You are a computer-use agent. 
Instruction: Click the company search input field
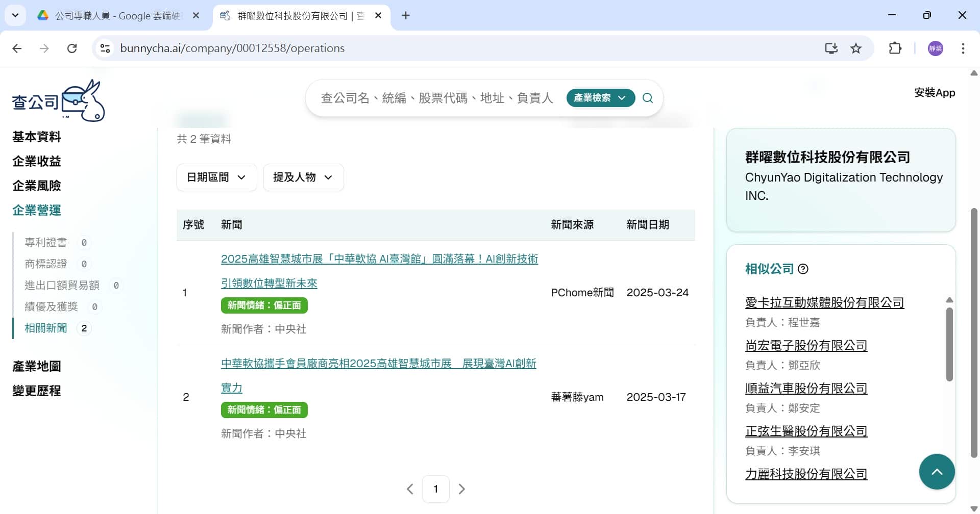(436, 98)
